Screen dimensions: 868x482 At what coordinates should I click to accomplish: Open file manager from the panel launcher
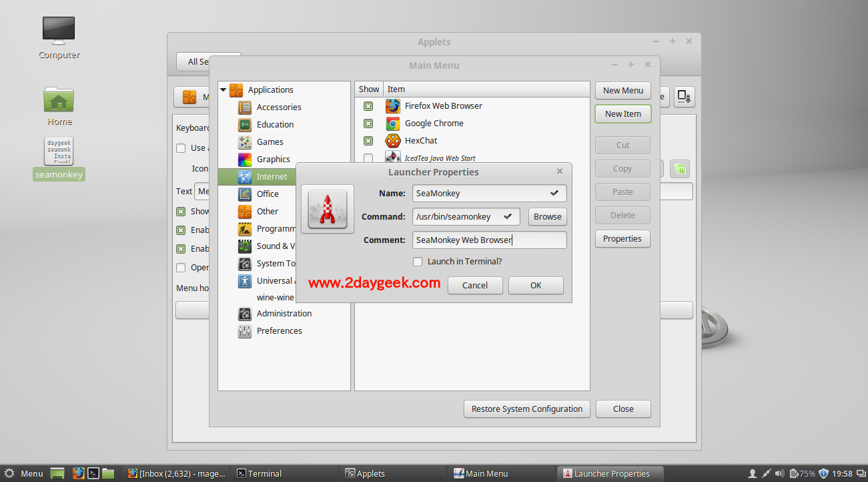[108, 473]
